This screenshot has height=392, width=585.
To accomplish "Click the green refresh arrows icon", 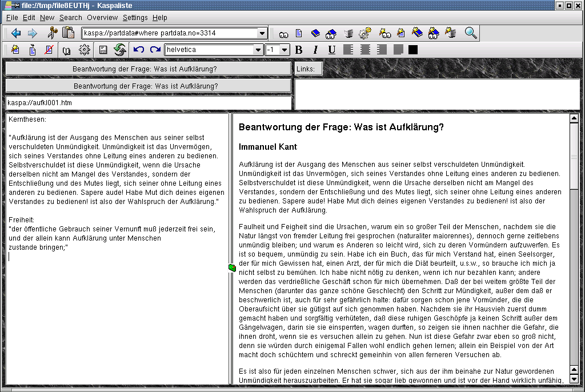I will pos(120,50).
